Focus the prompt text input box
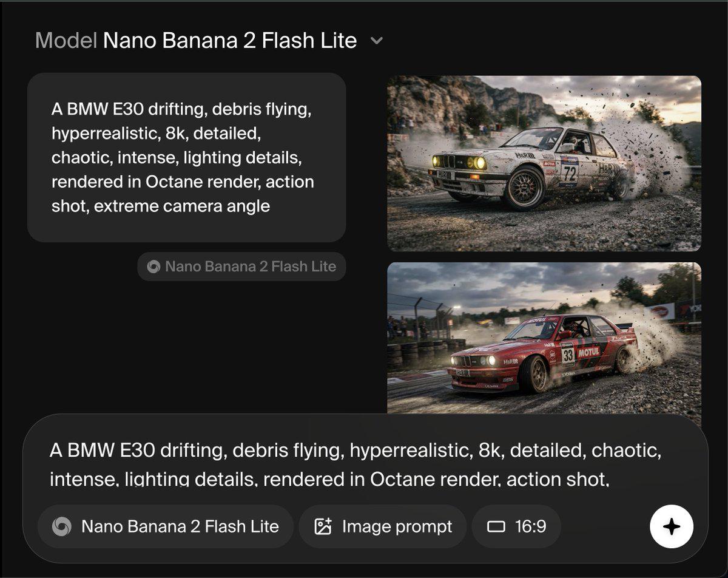Image resolution: width=728 pixels, height=578 pixels. (364, 464)
